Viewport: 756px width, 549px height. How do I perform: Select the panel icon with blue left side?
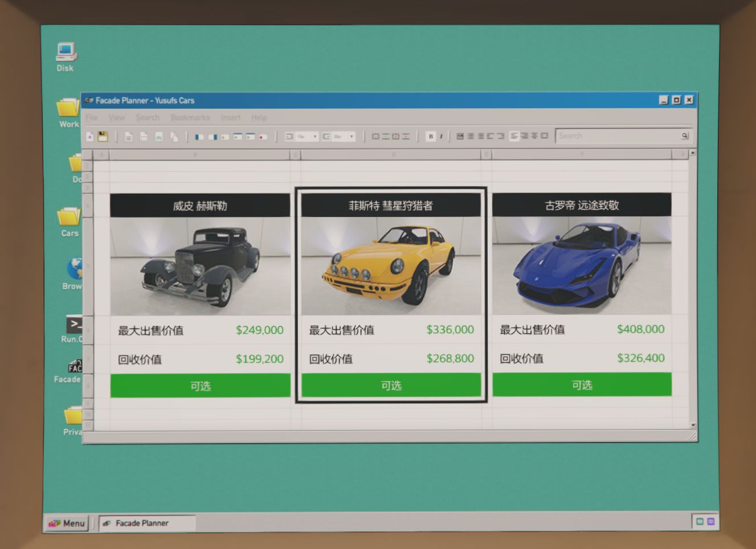pyautogui.click(x=199, y=137)
